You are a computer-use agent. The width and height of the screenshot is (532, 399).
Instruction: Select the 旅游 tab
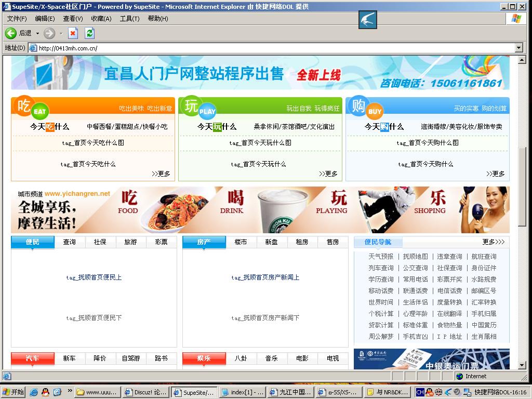pyautogui.click(x=130, y=242)
